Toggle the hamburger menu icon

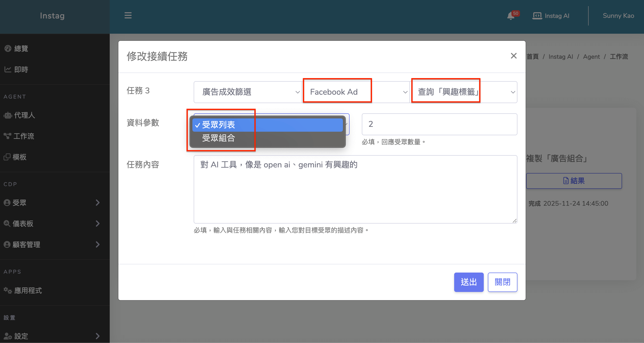point(128,16)
